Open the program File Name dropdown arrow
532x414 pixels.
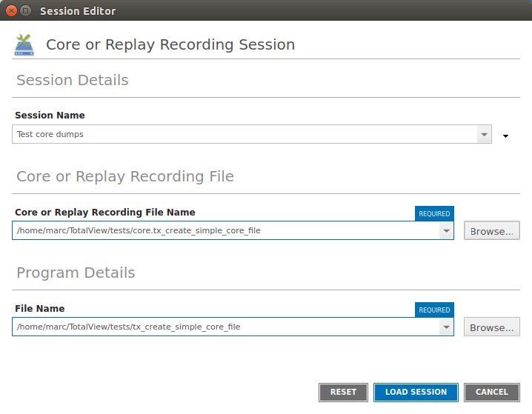pos(446,327)
